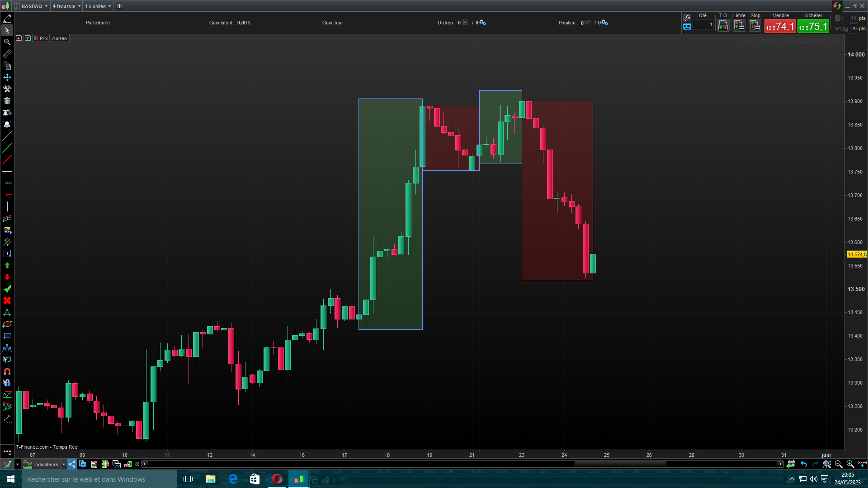Click the horizontal chart scrollbar thumb
Image resolution: width=868 pixels, height=488 pixels.
pos(620,464)
